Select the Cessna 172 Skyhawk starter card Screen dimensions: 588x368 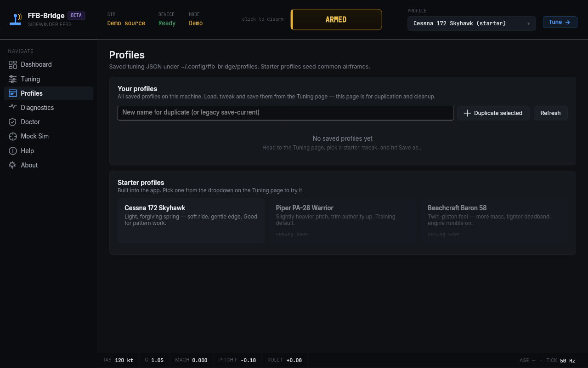point(191,221)
